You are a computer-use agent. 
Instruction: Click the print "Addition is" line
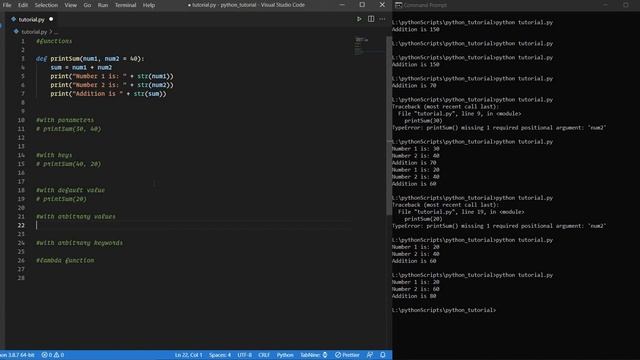coord(108,94)
